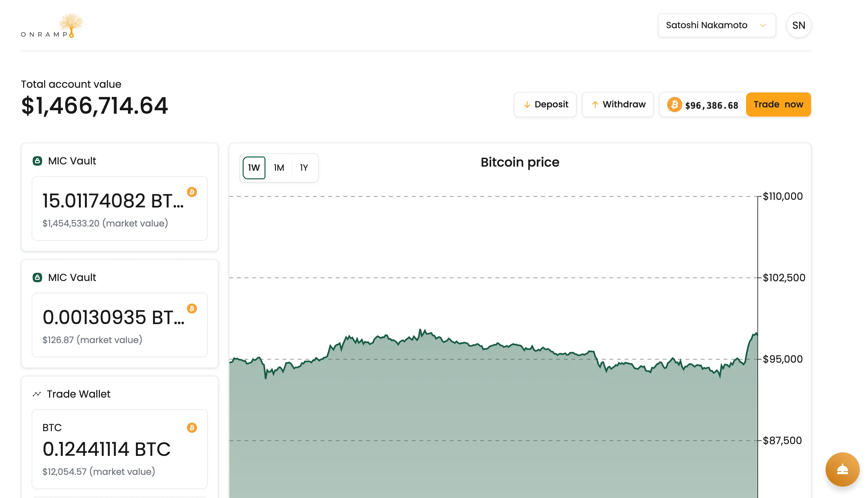Click the Total account value label

coord(71,84)
